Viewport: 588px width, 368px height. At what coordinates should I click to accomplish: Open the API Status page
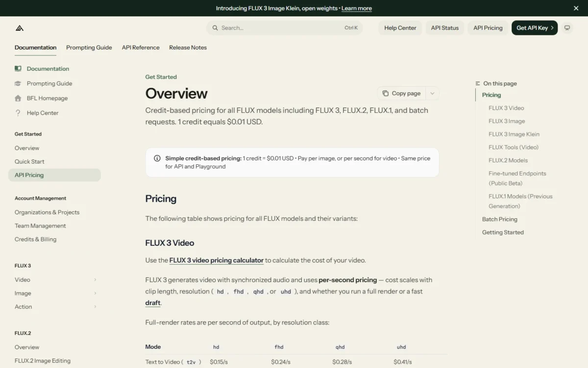click(445, 28)
